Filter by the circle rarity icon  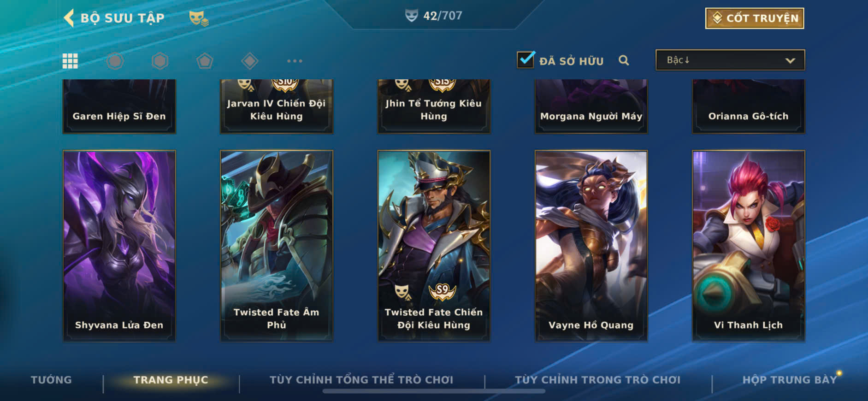click(115, 61)
